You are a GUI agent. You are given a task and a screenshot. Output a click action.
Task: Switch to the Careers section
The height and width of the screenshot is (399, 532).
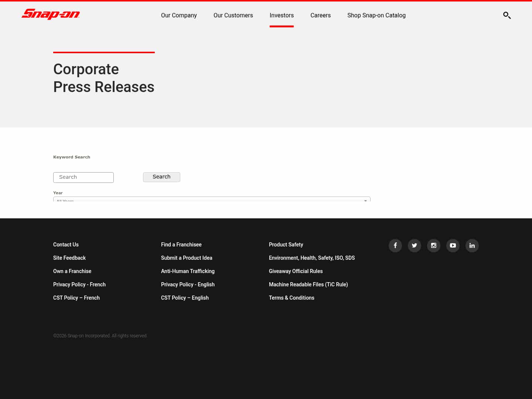pos(320,15)
